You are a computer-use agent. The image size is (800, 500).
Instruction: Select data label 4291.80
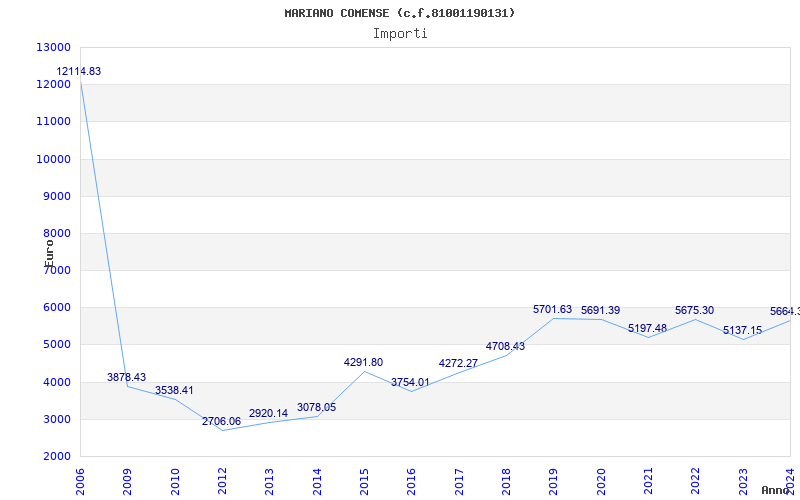[363, 362]
